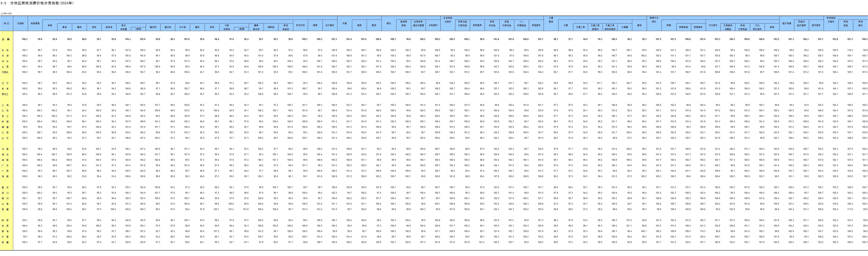Select the 衣着 column header
This screenshot has height=256, width=868.
click(345, 23)
